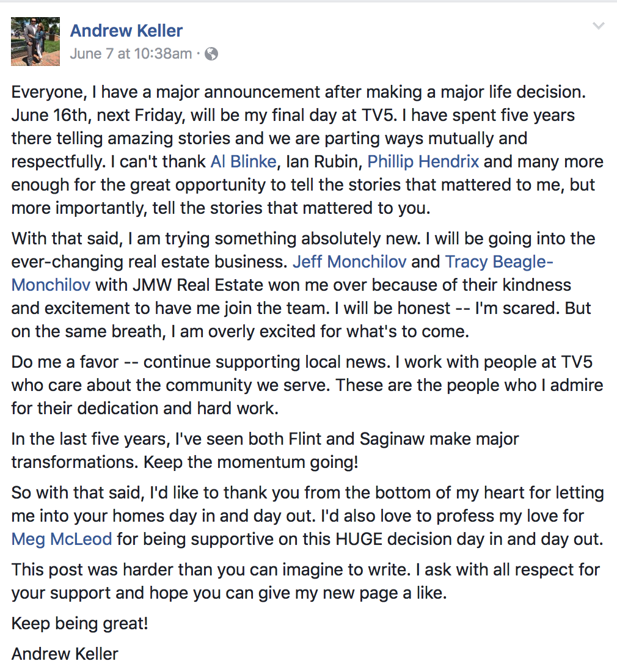This screenshot has width=617, height=672.
Task: Open Al Blinke's tagged profile
Action: [x=243, y=161]
